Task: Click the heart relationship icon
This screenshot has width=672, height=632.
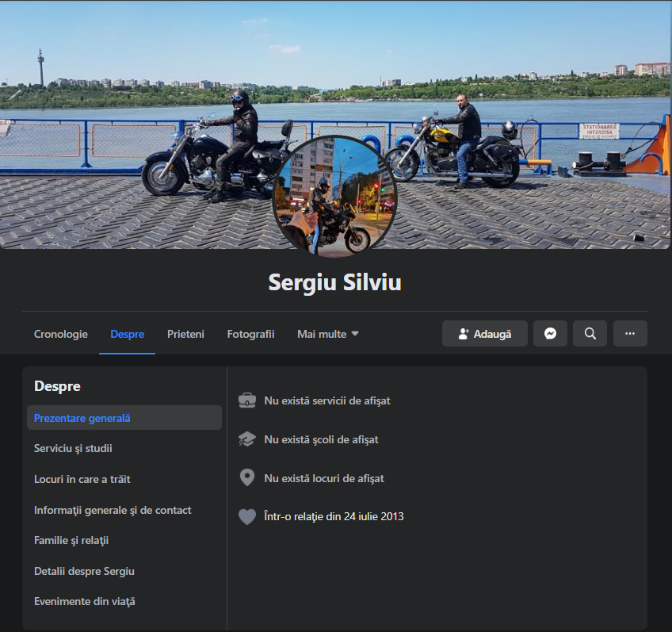Action: point(247,517)
